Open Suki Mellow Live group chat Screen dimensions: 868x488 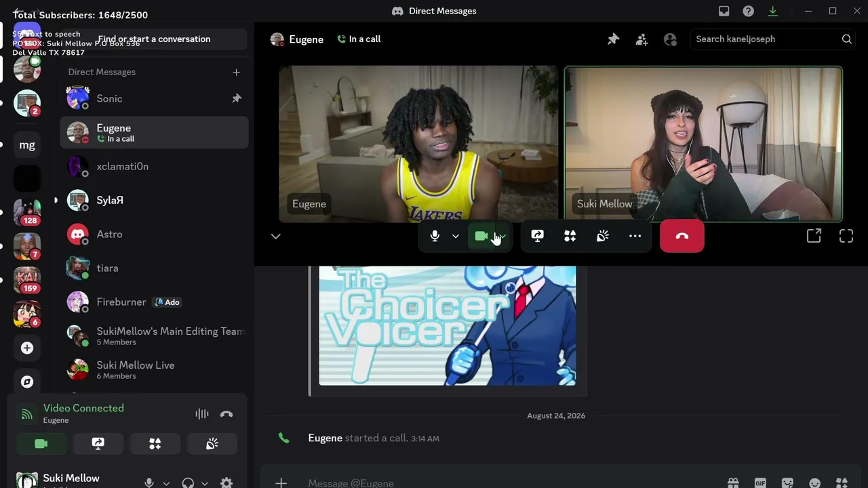pos(154,369)
